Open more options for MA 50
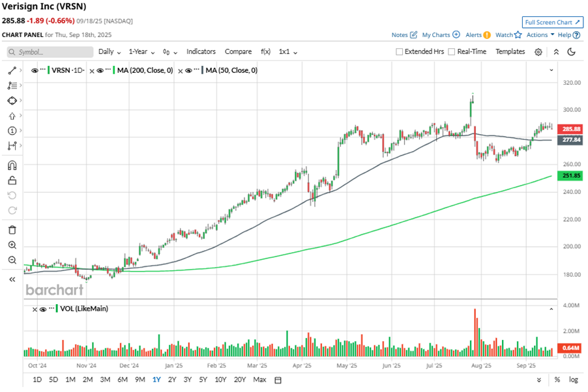Screen dimensions: 588x392 point(196,69)
